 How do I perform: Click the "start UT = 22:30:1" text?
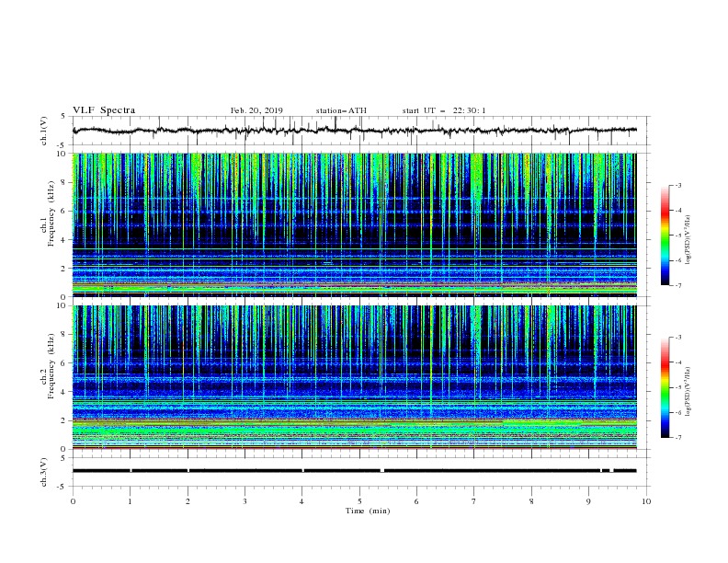[x=444, y=110]
